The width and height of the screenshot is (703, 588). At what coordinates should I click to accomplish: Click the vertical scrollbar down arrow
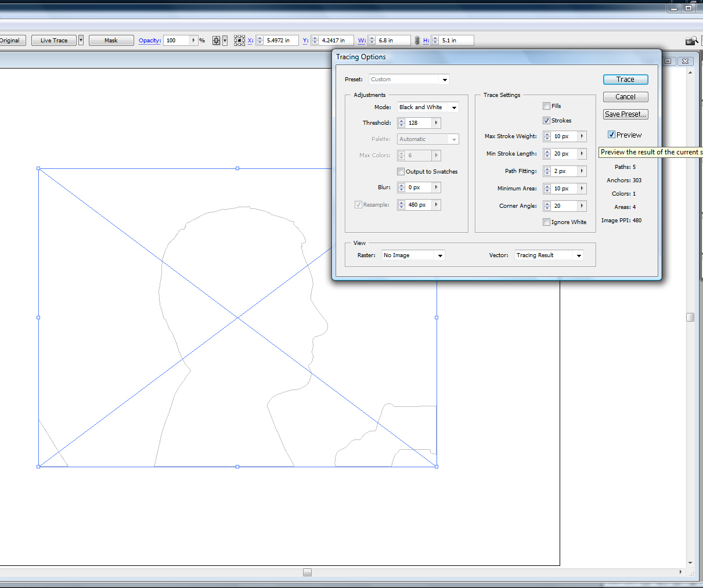click(690, 562)
